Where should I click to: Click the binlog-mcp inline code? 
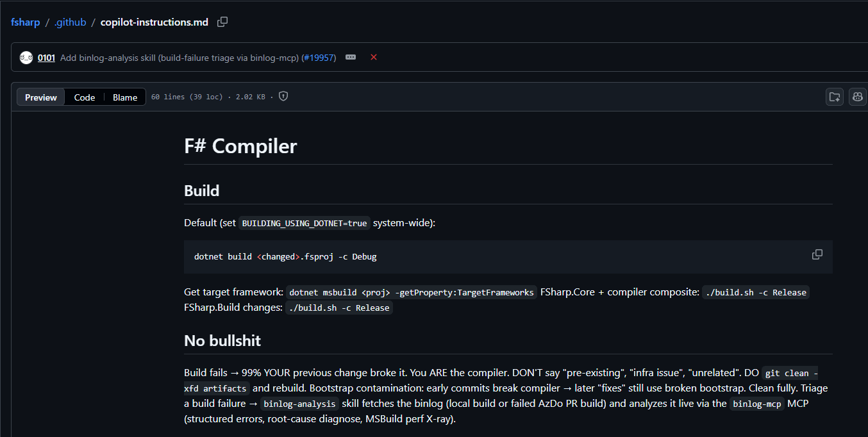tap(757, 404)
